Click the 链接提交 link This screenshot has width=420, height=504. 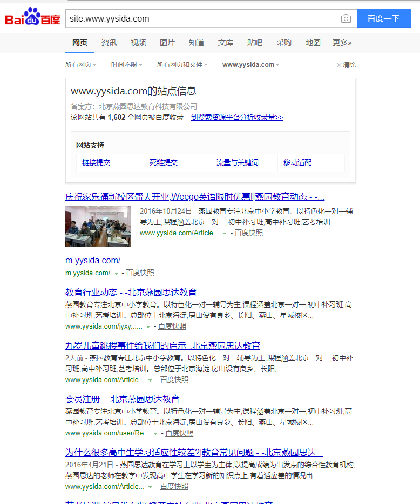(x=96, y=162)
